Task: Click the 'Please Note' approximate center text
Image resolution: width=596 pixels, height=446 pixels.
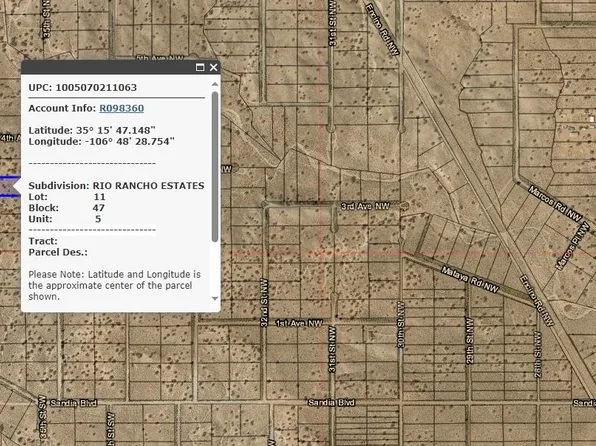Action: point(114,285)
